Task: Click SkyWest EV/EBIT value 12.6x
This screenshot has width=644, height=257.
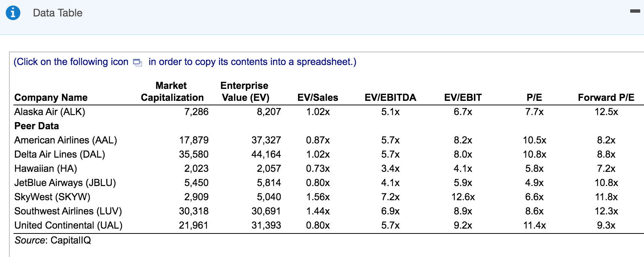Action: coord(463,197)
